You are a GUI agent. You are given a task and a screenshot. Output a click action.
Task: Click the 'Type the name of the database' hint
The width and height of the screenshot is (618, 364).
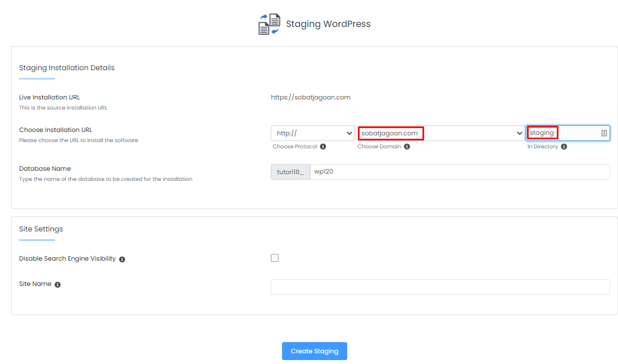106,179
